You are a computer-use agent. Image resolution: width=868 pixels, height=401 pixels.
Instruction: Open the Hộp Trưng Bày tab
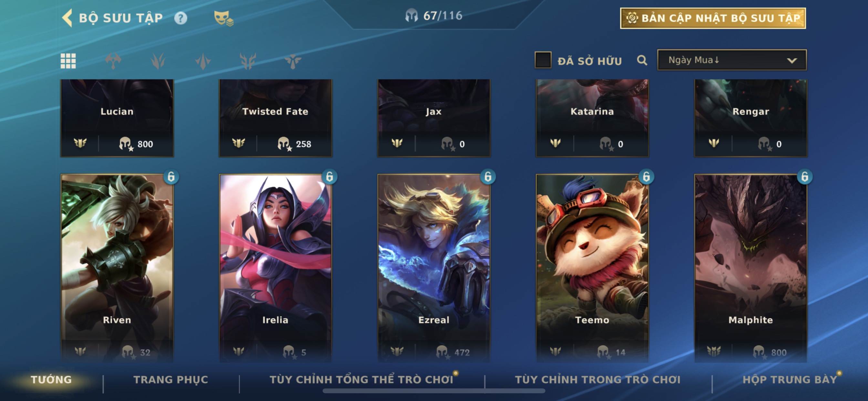(x=790, y=379)
